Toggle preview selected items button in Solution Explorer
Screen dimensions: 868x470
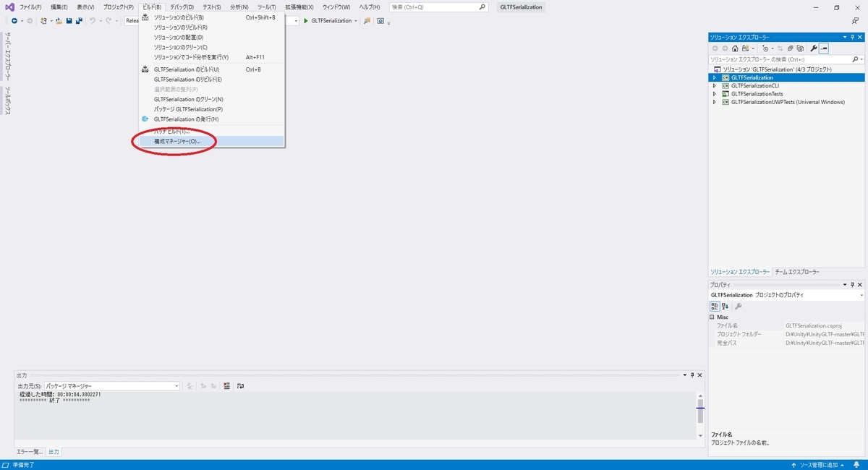[824, 48]
